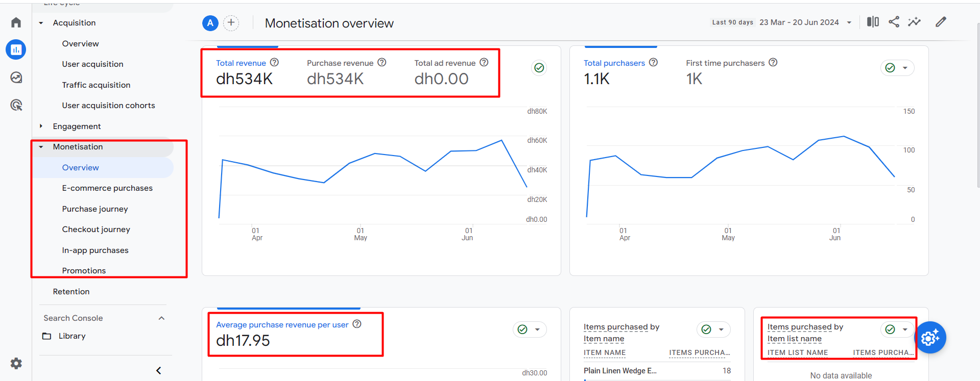Screen dimensions: 980x381
Task: Share this report using share icon
Action: [894, 22]
